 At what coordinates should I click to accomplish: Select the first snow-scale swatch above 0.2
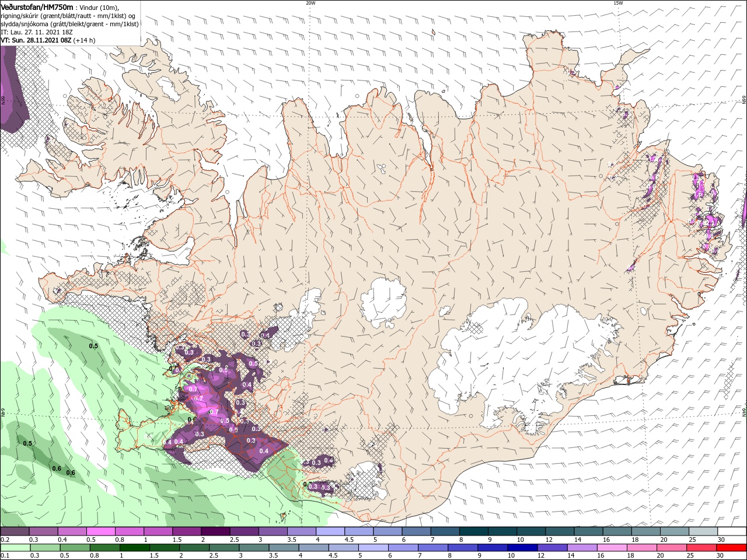(x=15, y=532)
